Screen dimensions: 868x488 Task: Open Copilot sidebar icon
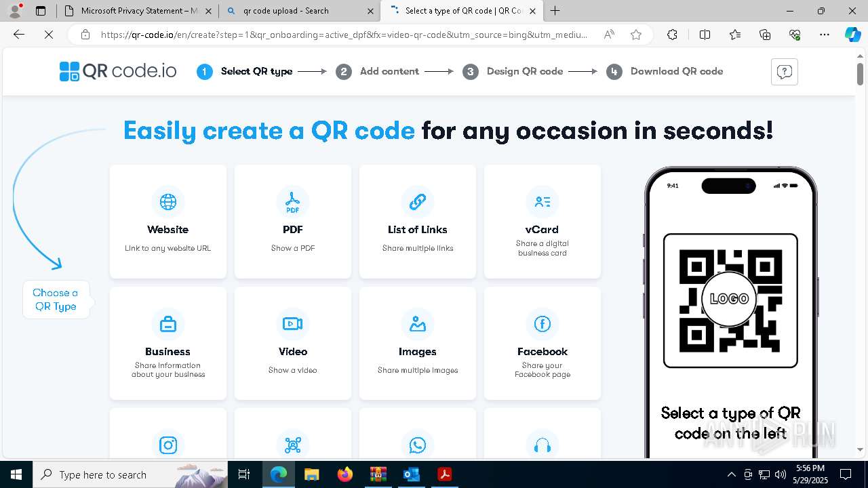pos(852,35)
